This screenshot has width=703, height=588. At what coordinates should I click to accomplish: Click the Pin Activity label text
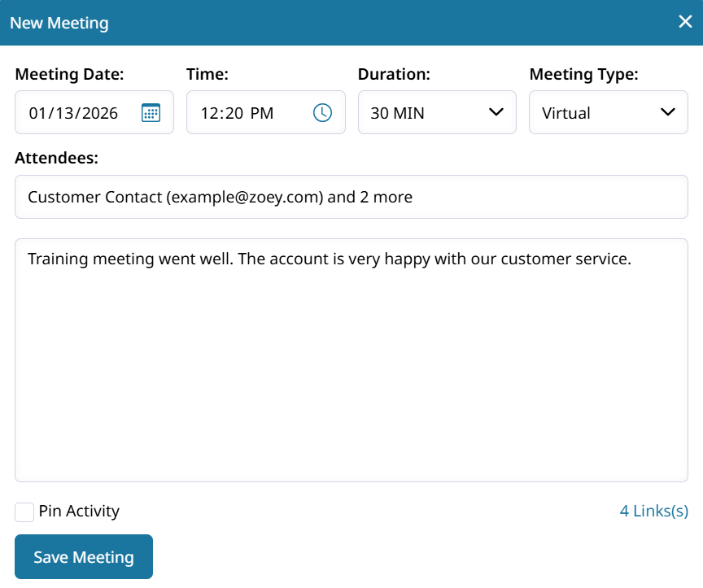click(x=79, y=511)
